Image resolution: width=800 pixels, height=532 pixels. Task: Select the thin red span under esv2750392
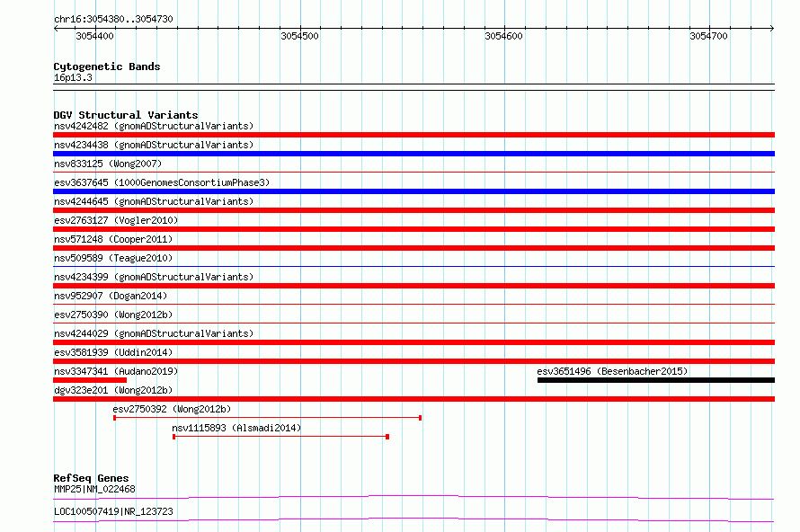[x=267, y=418]
